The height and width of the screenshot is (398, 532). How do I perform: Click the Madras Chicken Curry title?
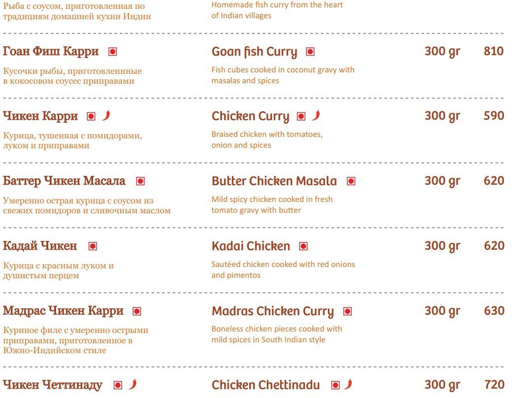[x=273, y=311]
